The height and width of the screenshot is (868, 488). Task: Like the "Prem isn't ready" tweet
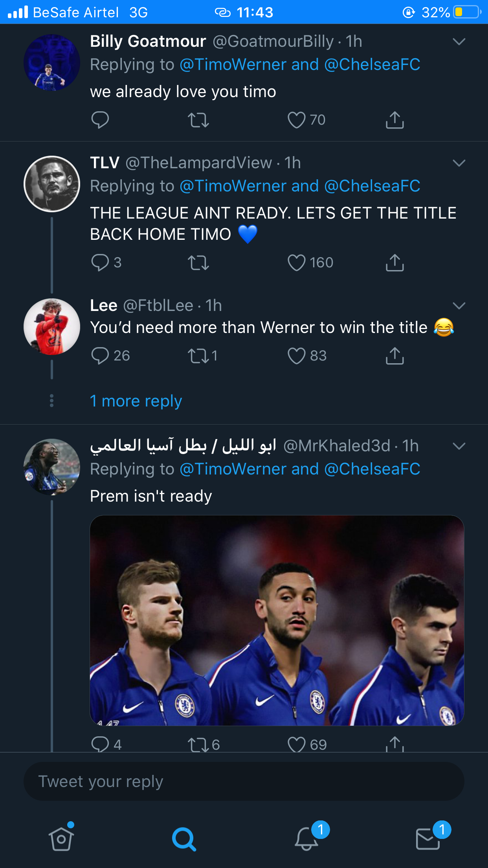point(297,744)
